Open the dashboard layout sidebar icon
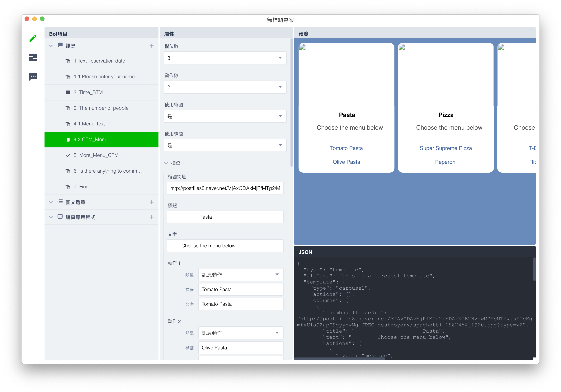Image resolution: width=561 pixels, height=392 pixels. (33, 58)
